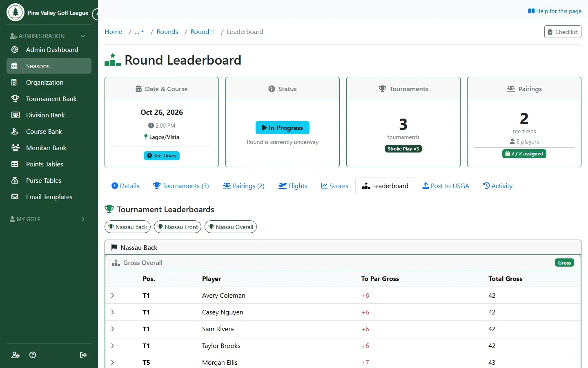Screen dimensions: 588x368
Task: Collapse the sidebar with the arrow button
Action: 96,14
